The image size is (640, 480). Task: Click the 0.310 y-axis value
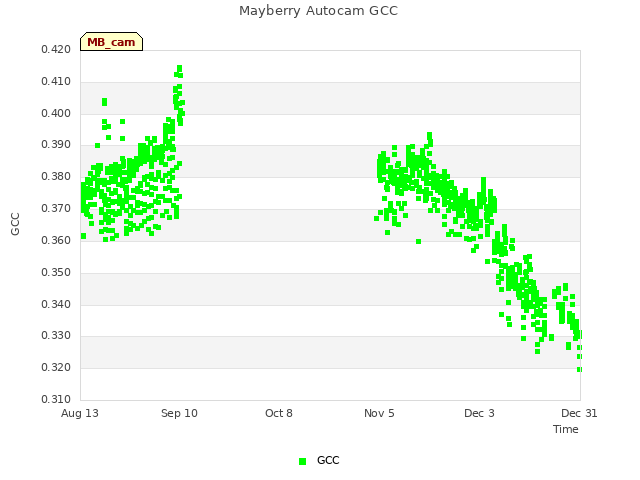click(56, 399)
